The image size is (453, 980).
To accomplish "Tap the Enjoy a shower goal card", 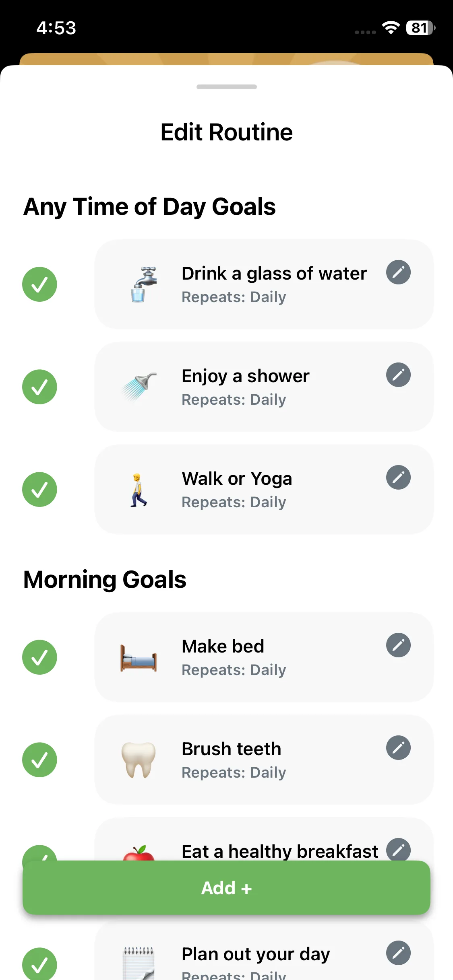I will 264,387.
